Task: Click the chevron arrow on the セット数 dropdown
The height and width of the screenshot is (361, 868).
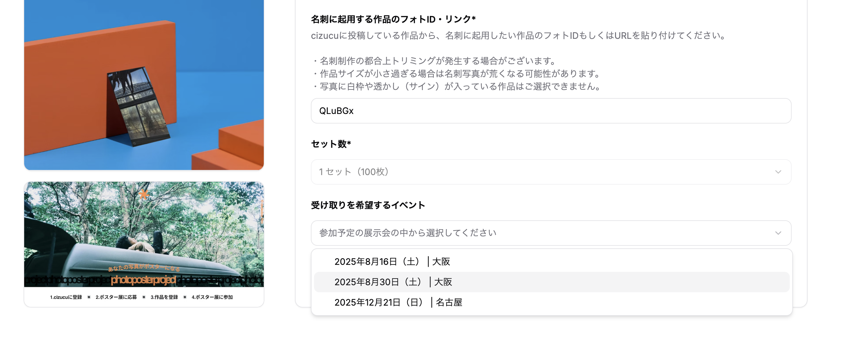Action: (x=778, y=172)
